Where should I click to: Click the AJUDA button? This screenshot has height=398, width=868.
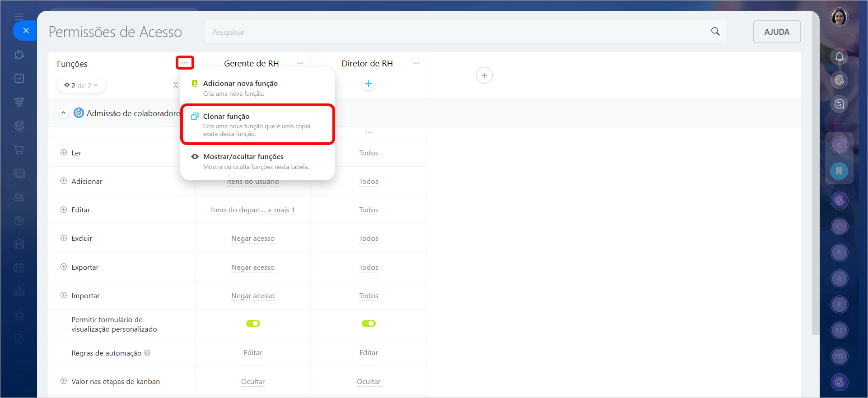tap(777, 32)
